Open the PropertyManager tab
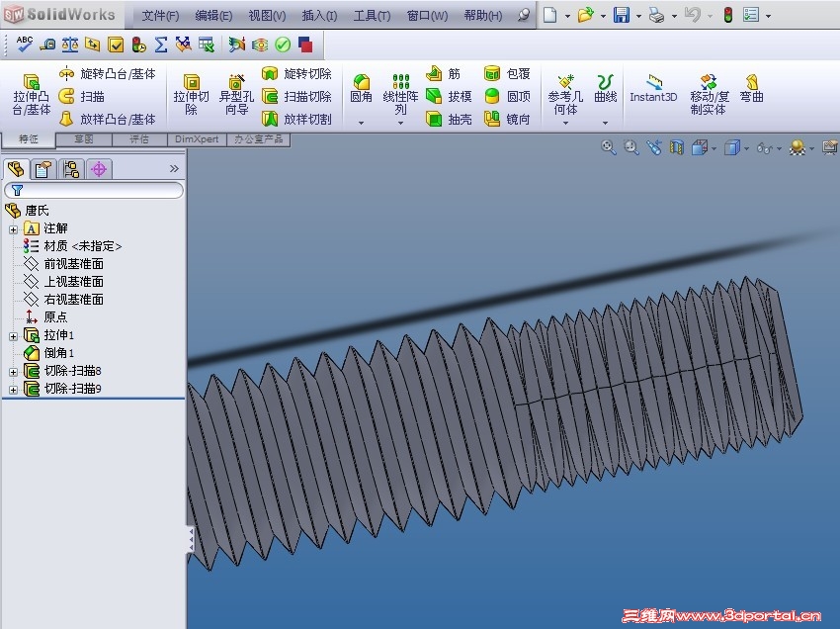 coord(43,169)
